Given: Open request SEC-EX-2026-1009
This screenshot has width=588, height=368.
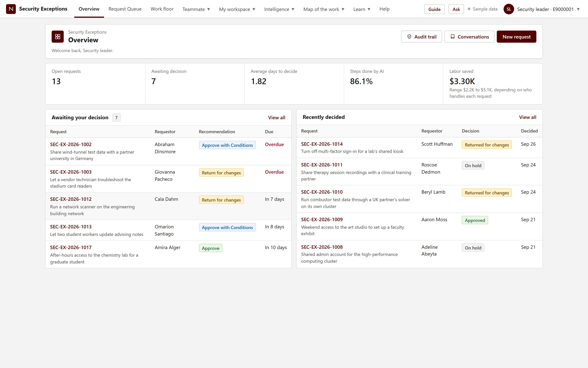Looking at the screenshot, I should (322, 219).
